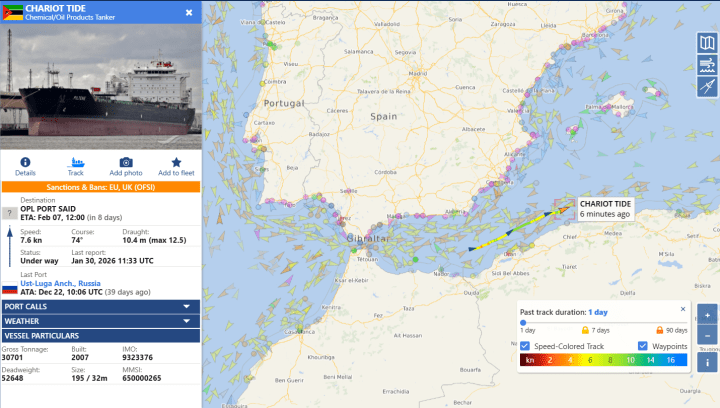Close the Past track duration popup
The height and width of the screenshot is (408, 720).
pyautogui.click(x=683, y=309)
